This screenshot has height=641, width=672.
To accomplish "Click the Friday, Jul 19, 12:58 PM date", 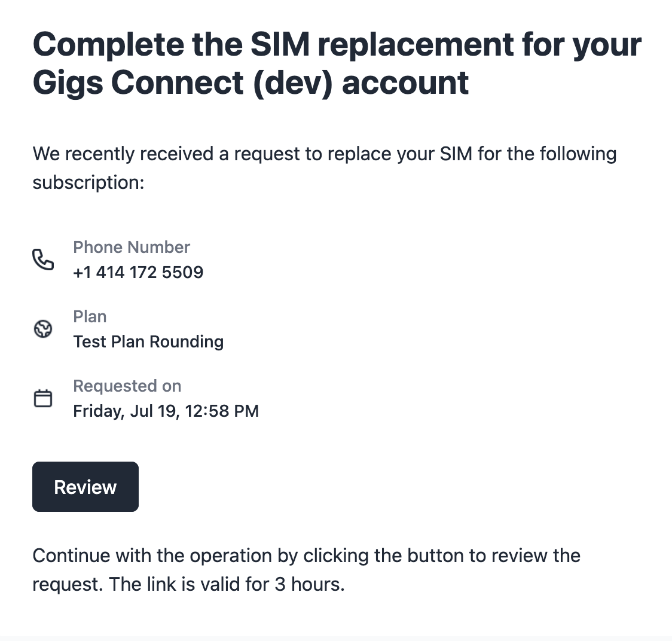I will click(x=166, y=411).
